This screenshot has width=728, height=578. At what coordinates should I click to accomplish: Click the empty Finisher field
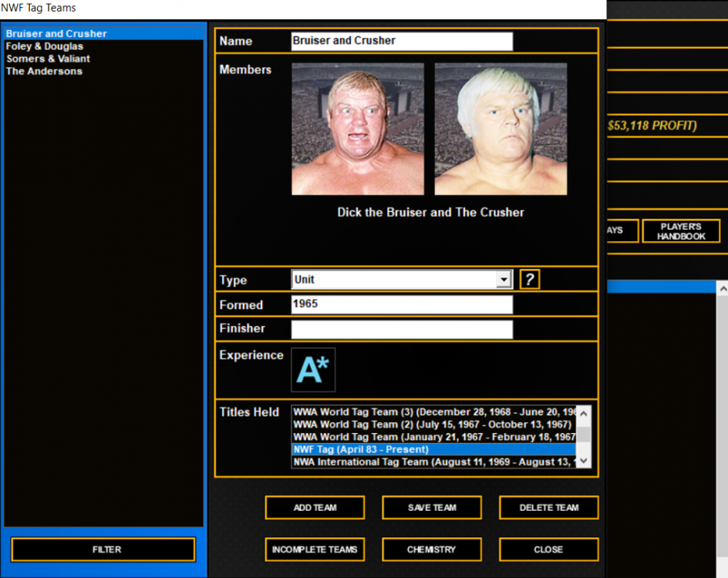click(401, 330)
